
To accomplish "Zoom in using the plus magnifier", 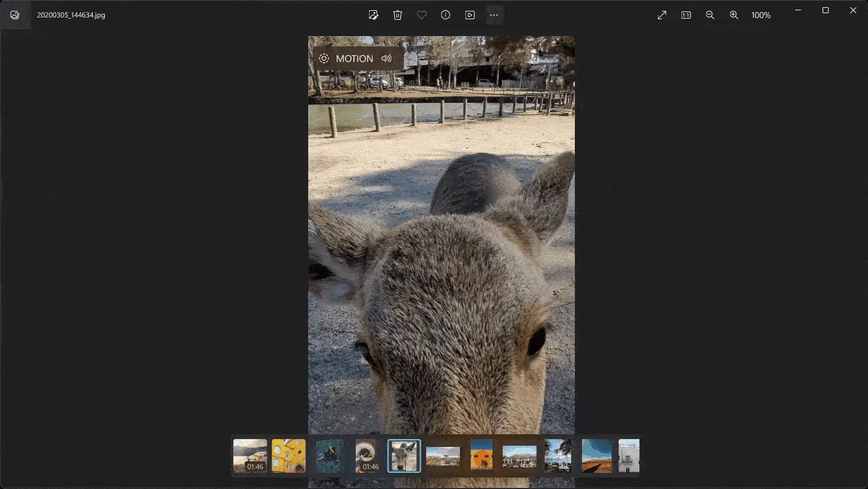I will 734,15.
